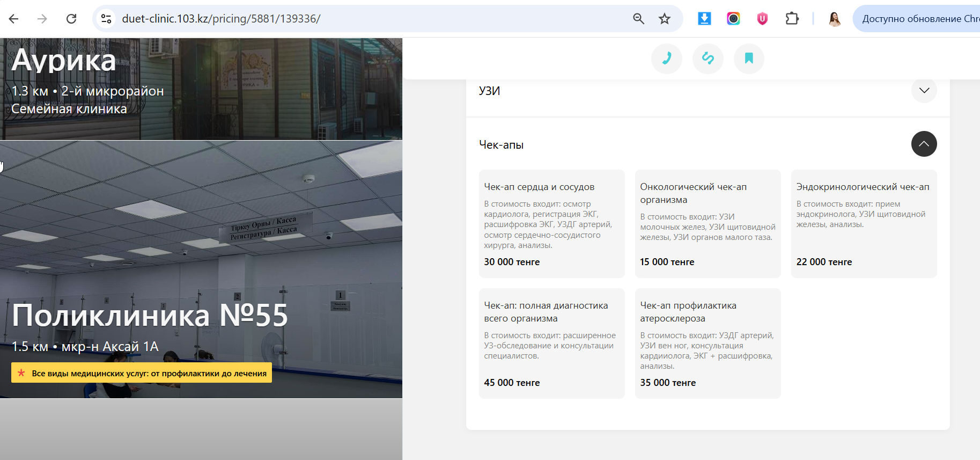Open the Поликлиника №55 card
Viewport: 980px width, 460px height.
201,269
